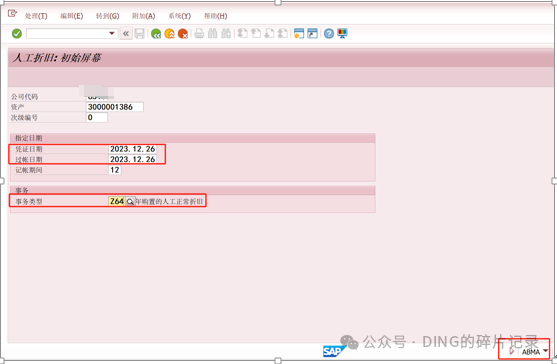Click the 次级编号 label

(24, 118)
